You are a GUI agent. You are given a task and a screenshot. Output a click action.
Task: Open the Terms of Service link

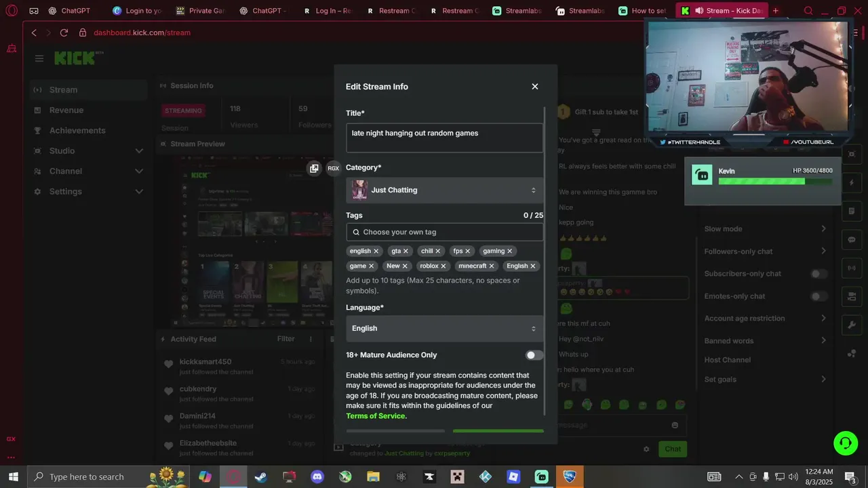[376, 416]
